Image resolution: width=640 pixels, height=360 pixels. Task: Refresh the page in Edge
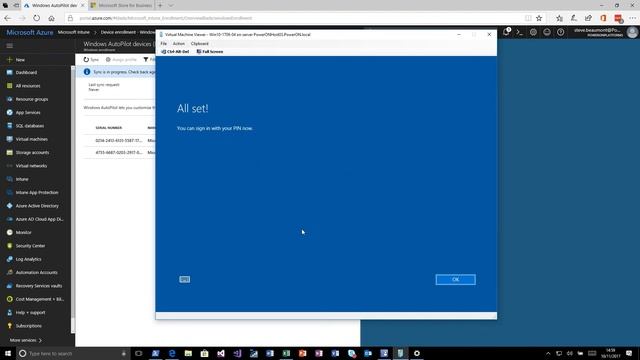[37, 18]
